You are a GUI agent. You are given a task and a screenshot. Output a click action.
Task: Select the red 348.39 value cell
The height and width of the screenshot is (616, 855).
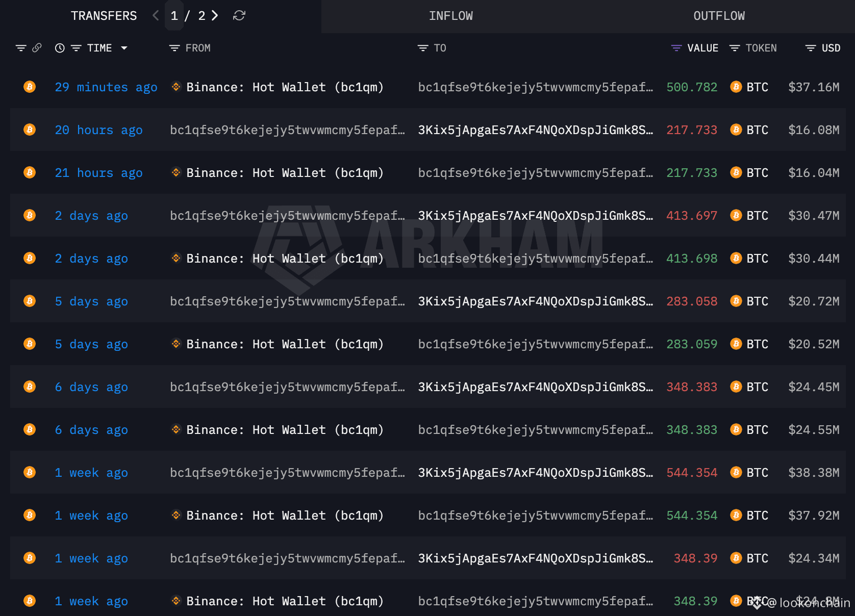pos(695,558)
